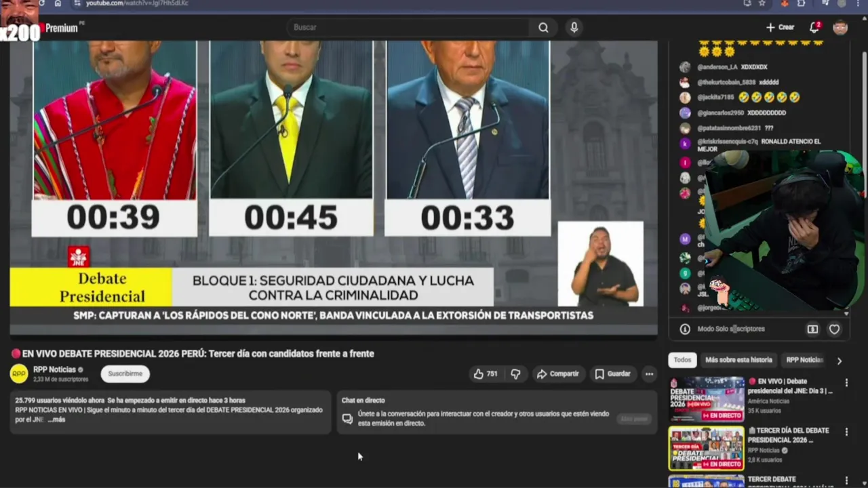Select the Más sobre esta historia chip

738,360
